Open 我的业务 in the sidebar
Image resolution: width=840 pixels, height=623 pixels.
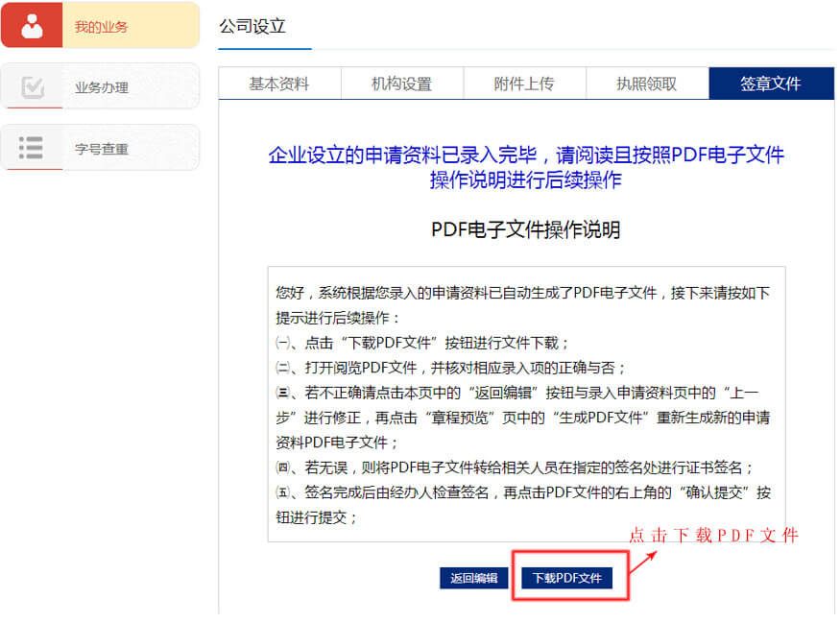pos(106,25)
